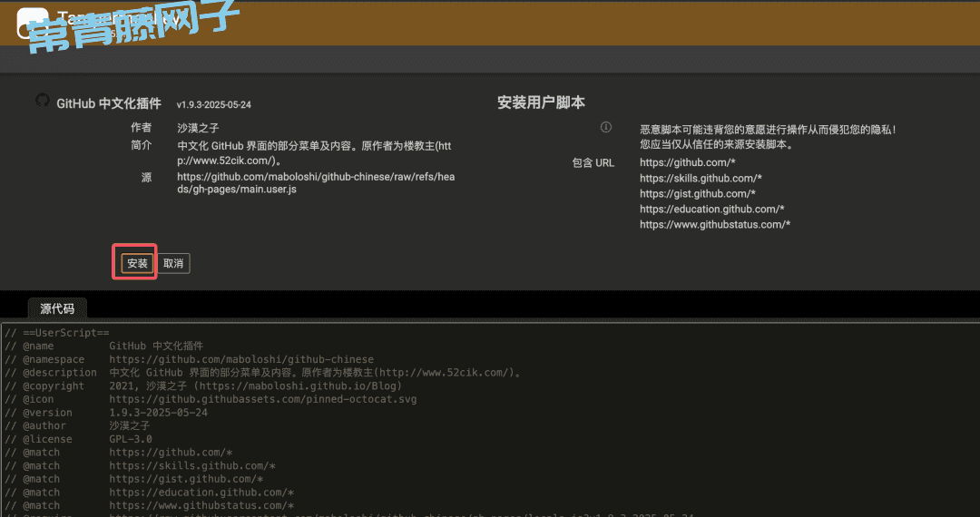Screen dimensions: 980x517
Task: Open the 源代码 source code tab
Action: click(57, 308)
